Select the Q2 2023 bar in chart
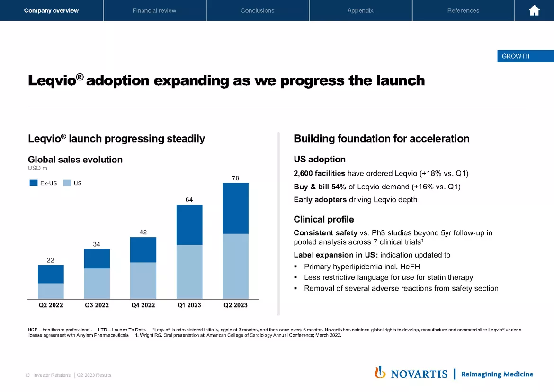The width and height of the screenshot is (554, 392). pos(236,241)
